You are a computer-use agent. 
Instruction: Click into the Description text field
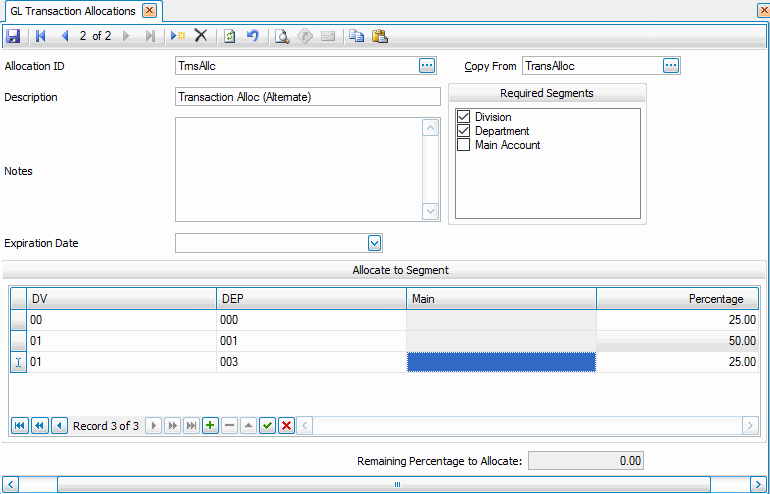click(x=307, y=97)
